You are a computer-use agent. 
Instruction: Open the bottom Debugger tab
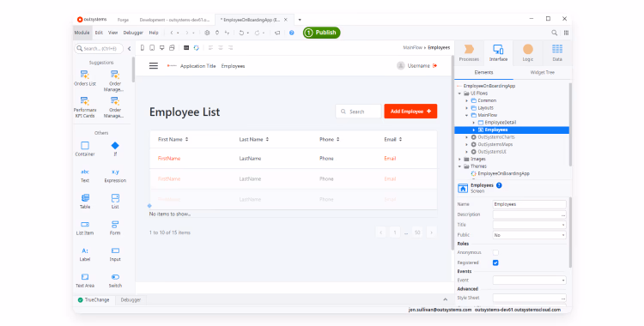coord(131,300)
